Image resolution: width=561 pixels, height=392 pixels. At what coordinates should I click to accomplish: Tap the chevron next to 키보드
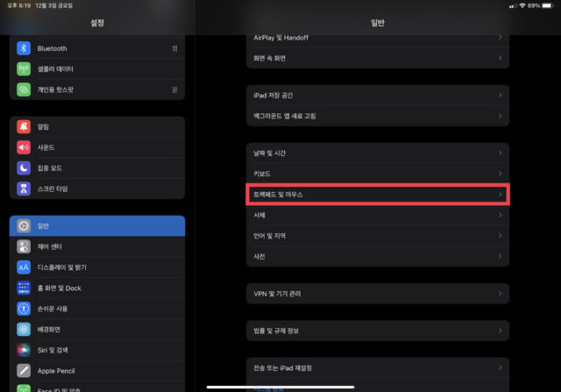coord(500,174)
